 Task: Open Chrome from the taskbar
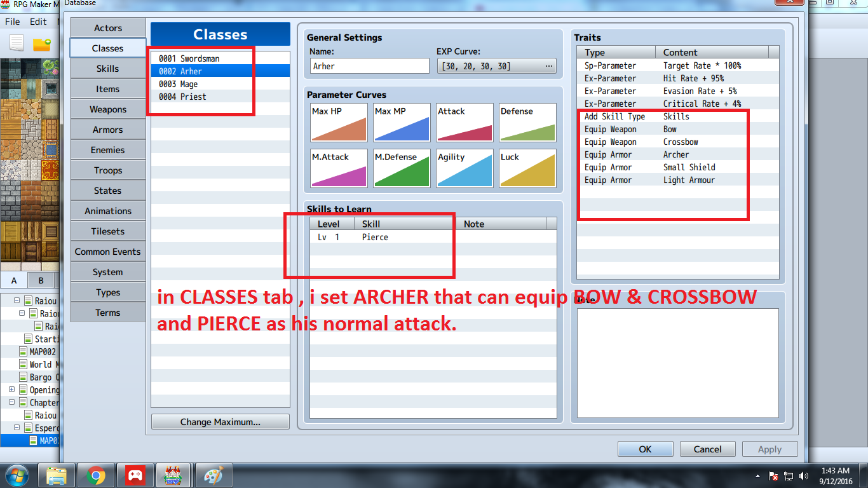96,475
